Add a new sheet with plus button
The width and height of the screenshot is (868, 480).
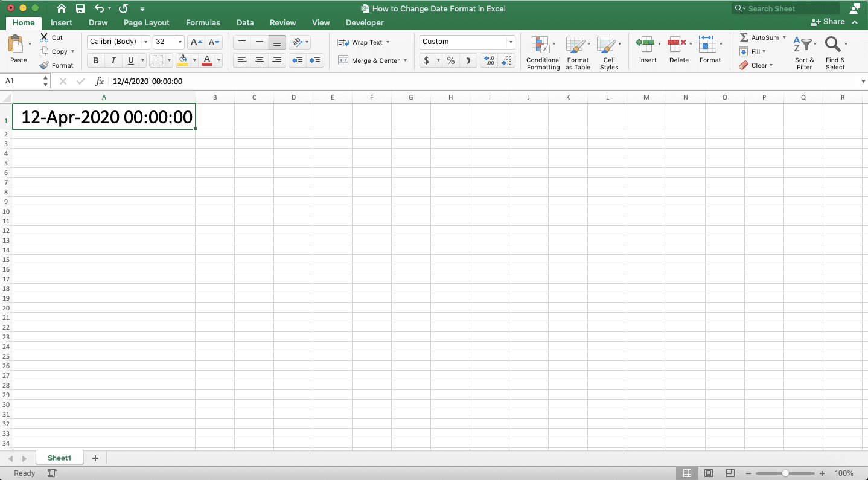95,458
